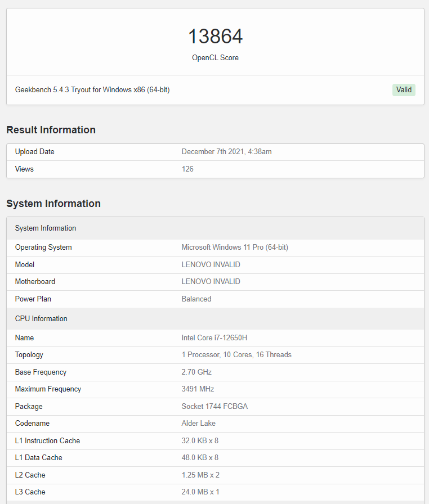Click the green Valid badge

tap(404, 90)
